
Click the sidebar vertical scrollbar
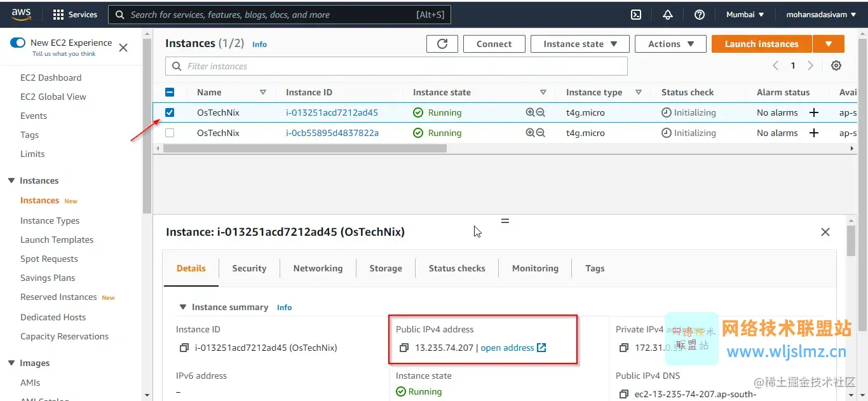pyautogui.click(x=147, y=127)
